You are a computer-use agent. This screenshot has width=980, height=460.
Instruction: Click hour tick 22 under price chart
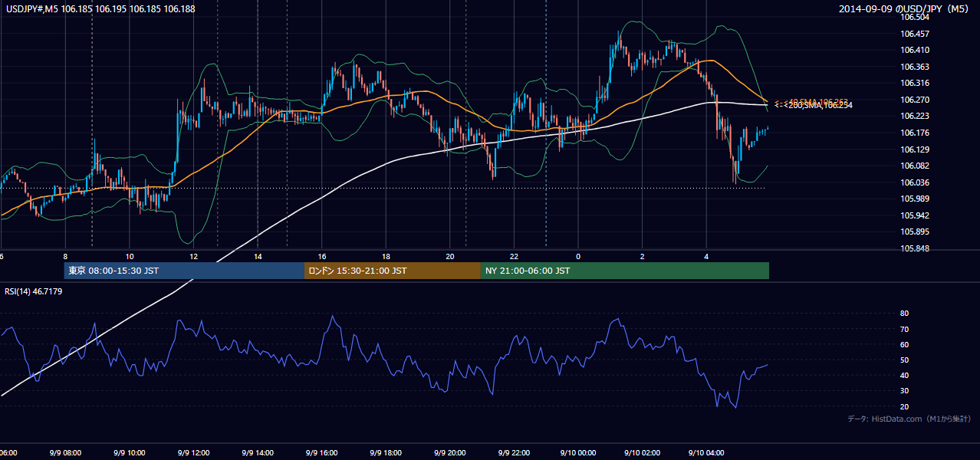point(515,257)
